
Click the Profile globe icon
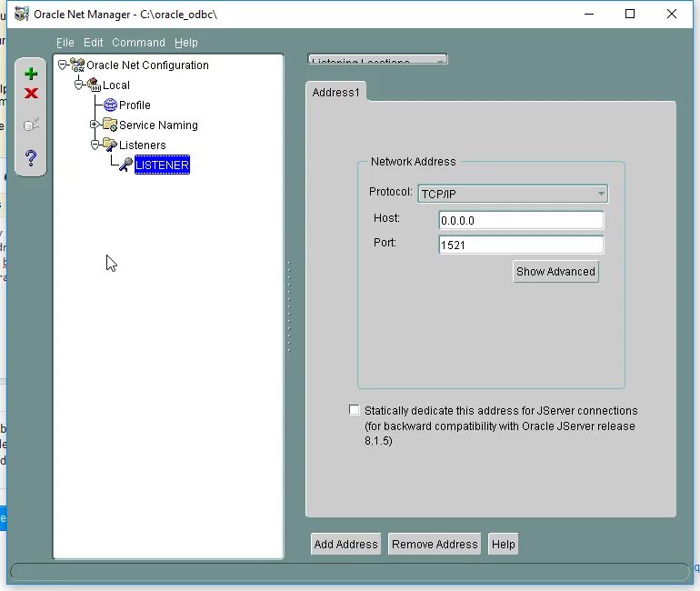(x=110, y=105)
